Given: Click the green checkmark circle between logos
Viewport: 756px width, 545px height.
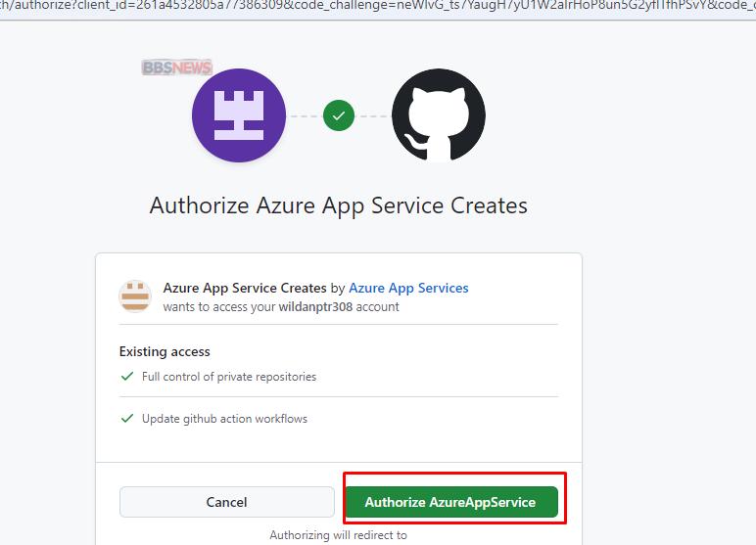Looking at the screenshot, I should coord(339,115).
